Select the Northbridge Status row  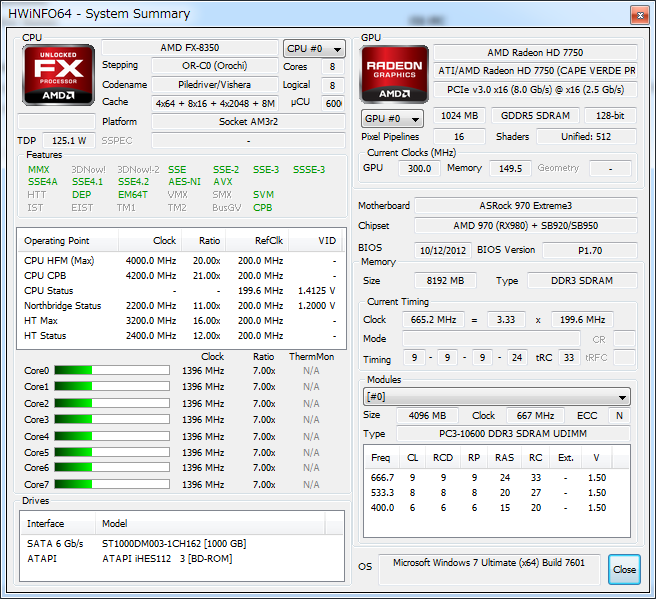(181, 306)
